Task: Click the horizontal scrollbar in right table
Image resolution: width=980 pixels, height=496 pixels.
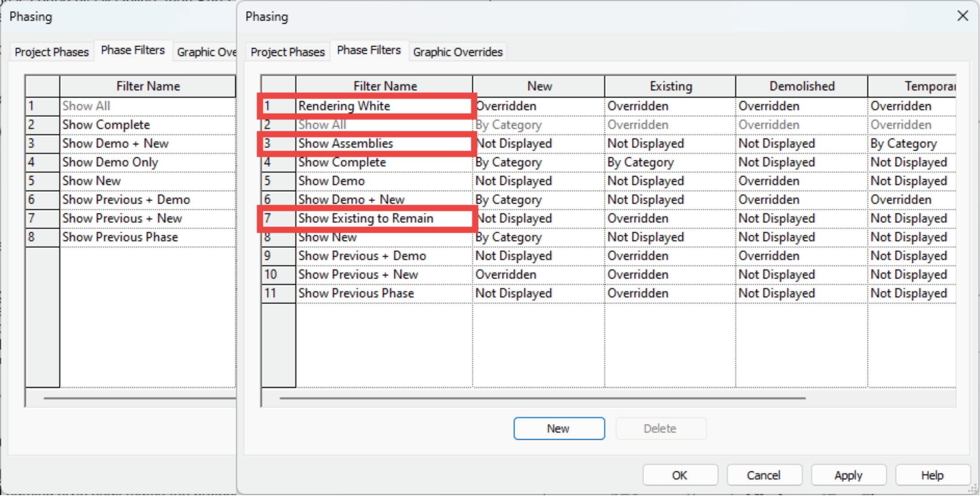Action: pyautogui.click(x=542, y=398)
